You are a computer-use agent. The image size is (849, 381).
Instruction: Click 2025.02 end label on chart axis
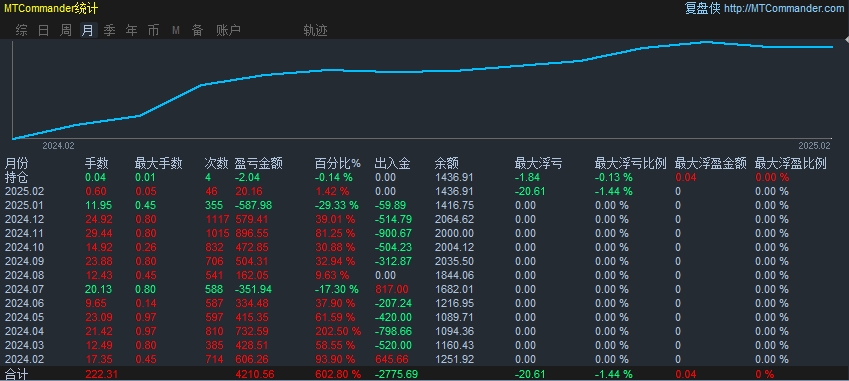(x=814, y=146)
